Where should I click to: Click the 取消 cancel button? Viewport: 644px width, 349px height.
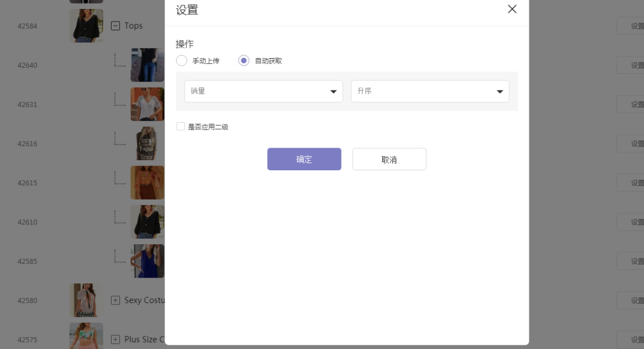(389, 159)
